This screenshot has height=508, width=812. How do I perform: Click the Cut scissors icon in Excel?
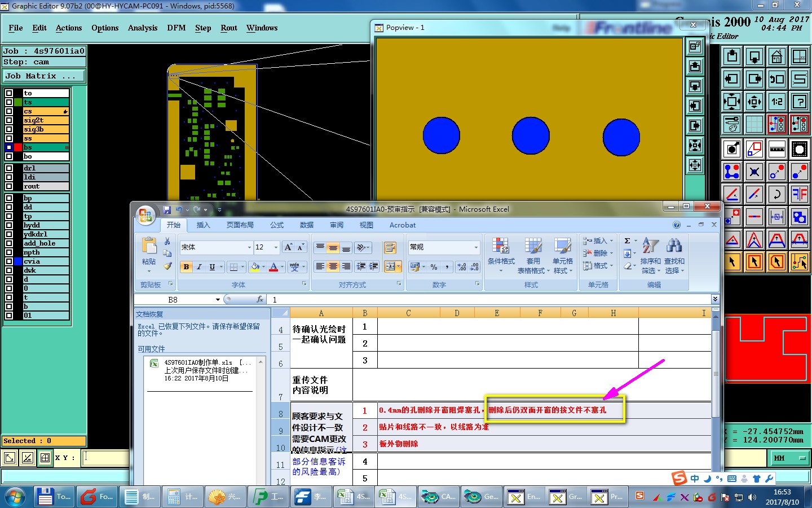pyautogui.click(x=167, y=241)
